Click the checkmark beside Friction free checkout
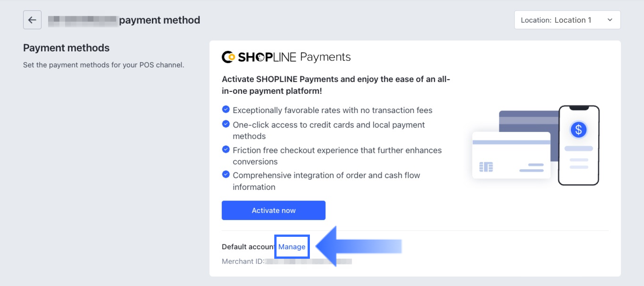644x286 pixels. pos(226,149)
